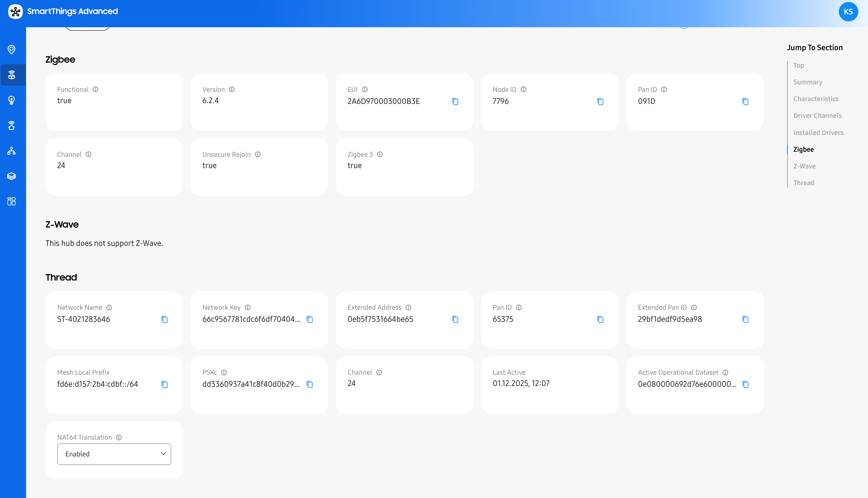Image resolution: width=868 pixels, height=498 pixels.
Task: Copy the Zigbee Node ID
Action: [x=600, y=102]
